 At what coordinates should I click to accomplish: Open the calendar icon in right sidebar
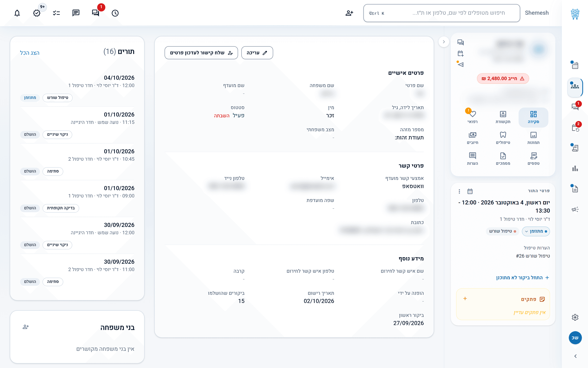click(575, 65)
